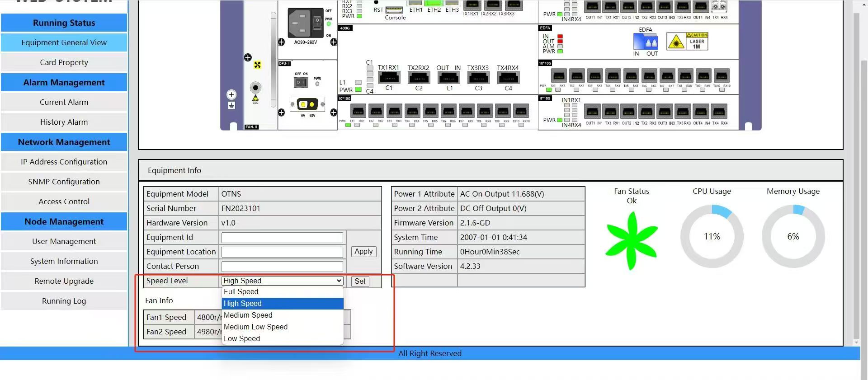
Task: Toggle the AC power module OFF/ON switch
Action: pyautogui.click(x=317, y=21)
